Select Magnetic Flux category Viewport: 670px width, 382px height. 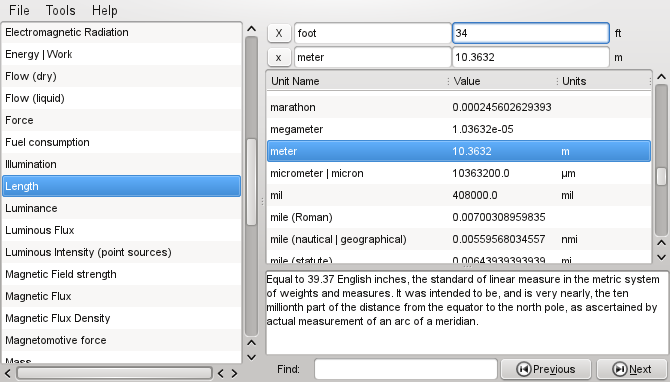click(x=121, y=296)
